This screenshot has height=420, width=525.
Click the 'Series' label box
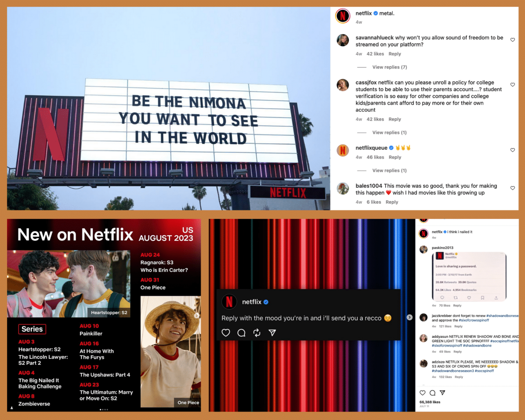click(x=32, y=329)
